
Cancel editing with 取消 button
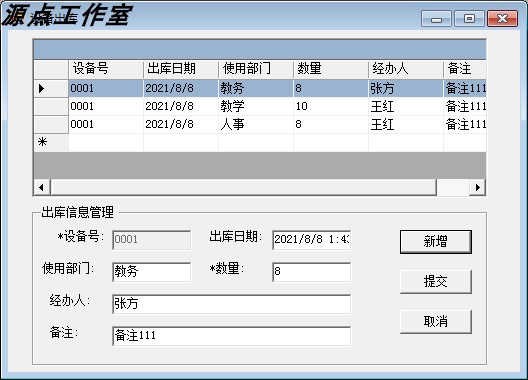[x=435, y=321]
